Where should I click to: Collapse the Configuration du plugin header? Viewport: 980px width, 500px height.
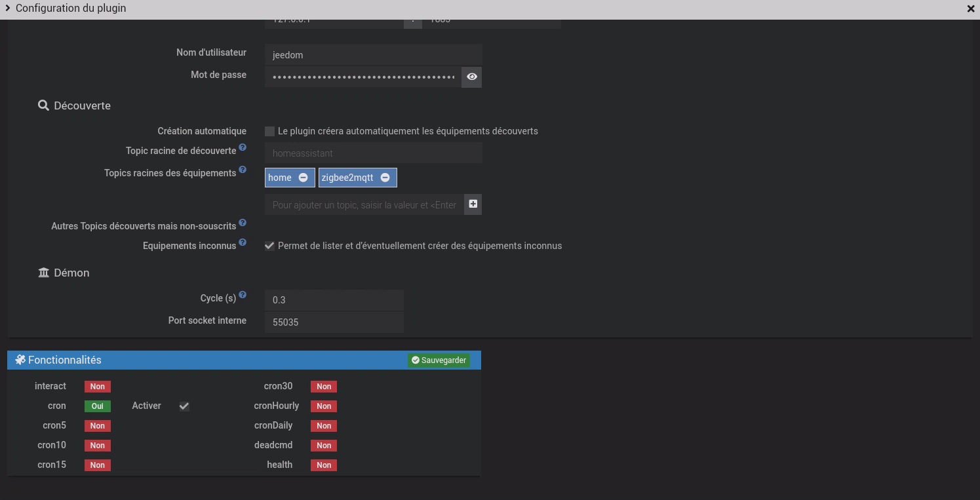(8, 8)
